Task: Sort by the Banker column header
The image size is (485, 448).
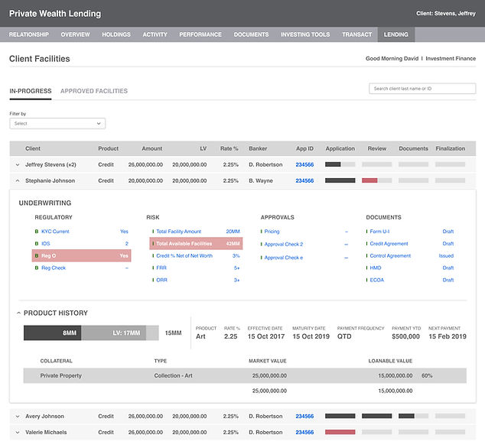Action: 258,149
